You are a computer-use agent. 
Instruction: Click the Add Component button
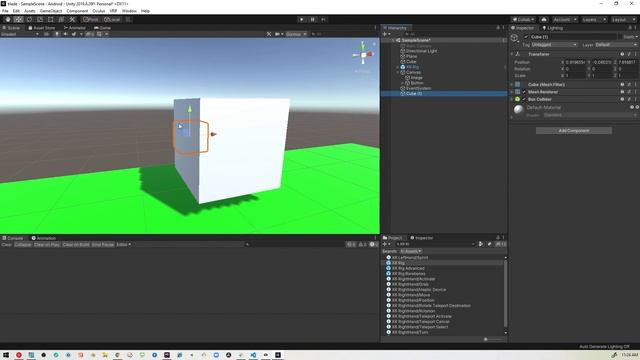(573, 131)
